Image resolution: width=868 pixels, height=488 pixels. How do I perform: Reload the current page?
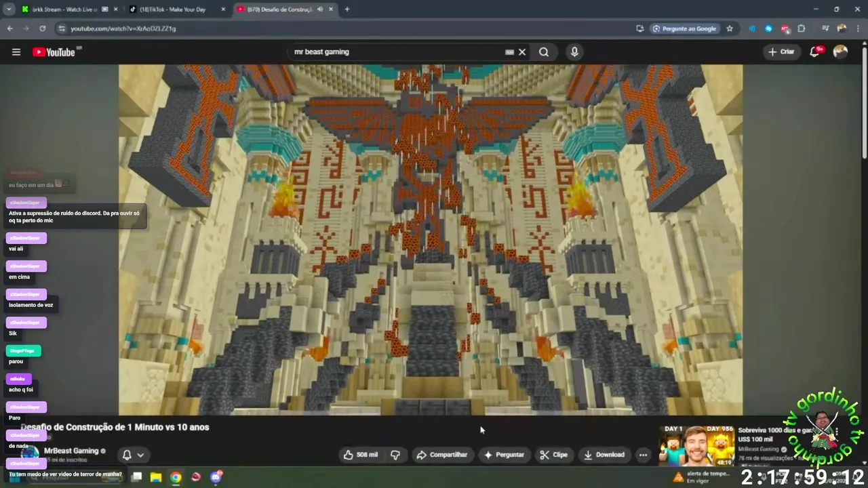pyautogui.click(x=42, y=28)
